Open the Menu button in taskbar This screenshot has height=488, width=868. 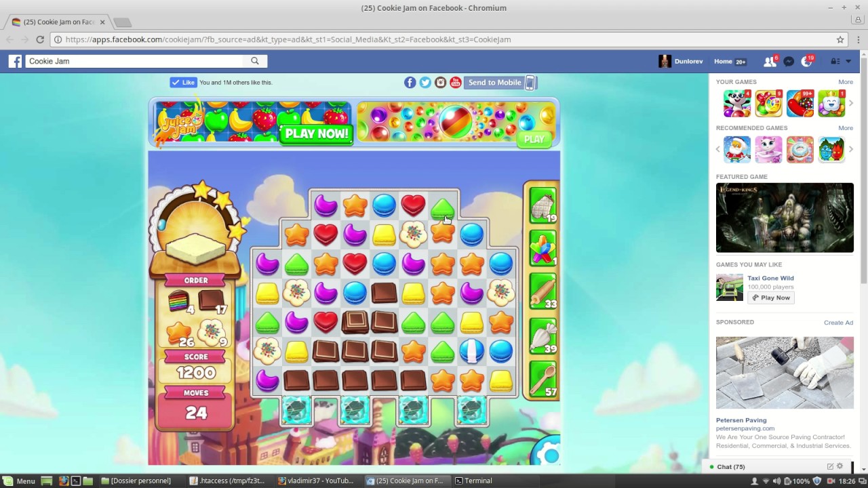pos(19,481)
